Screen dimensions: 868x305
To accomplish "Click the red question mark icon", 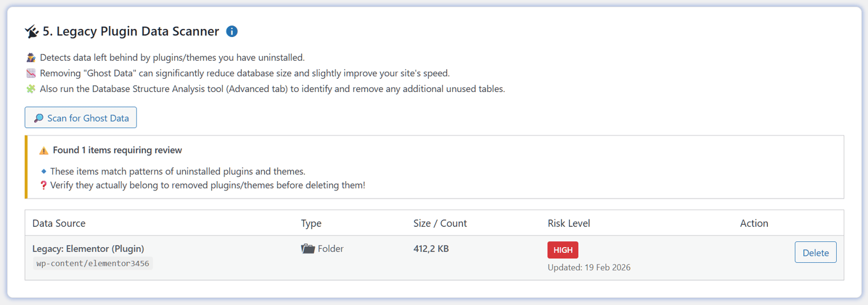I will point(43,186).
